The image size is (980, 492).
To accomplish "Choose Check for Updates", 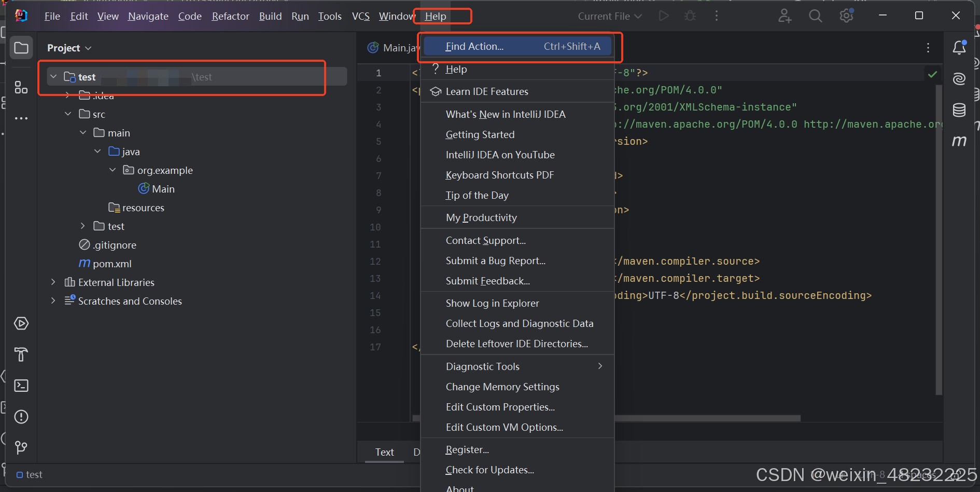I will coord(517,470).
